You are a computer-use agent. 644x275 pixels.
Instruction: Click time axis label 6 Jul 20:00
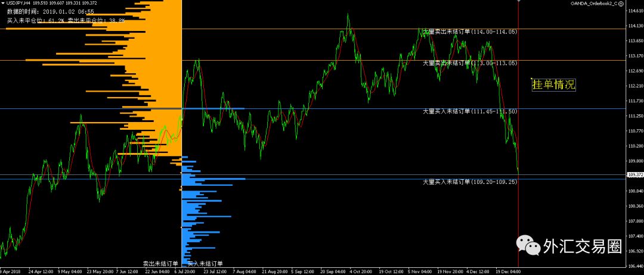[x=185, y=271]
